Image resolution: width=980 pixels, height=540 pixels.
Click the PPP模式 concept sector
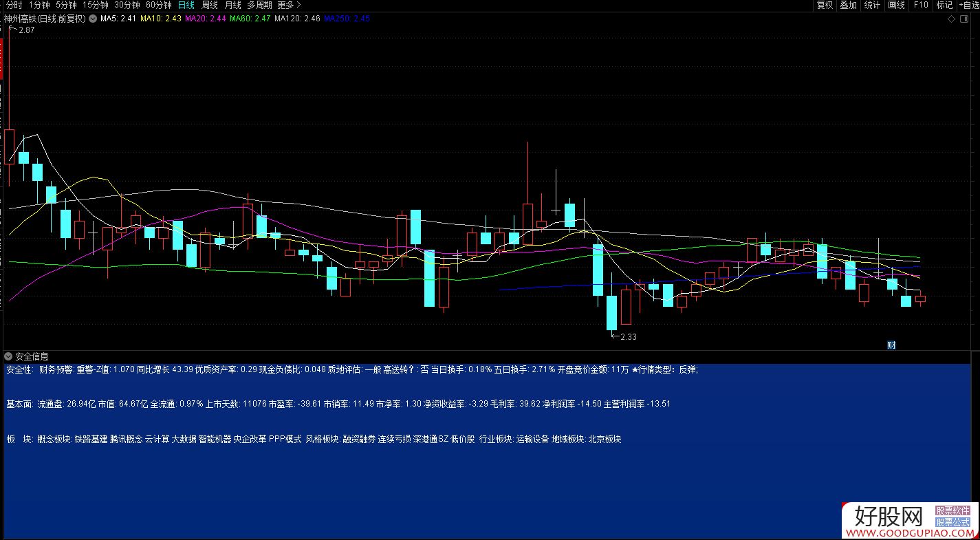coord(285,439)
